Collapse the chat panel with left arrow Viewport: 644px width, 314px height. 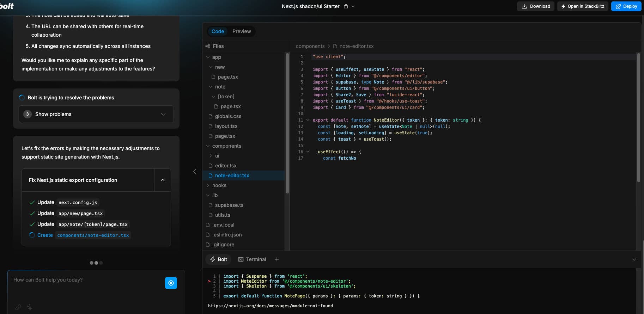point(195,172)
